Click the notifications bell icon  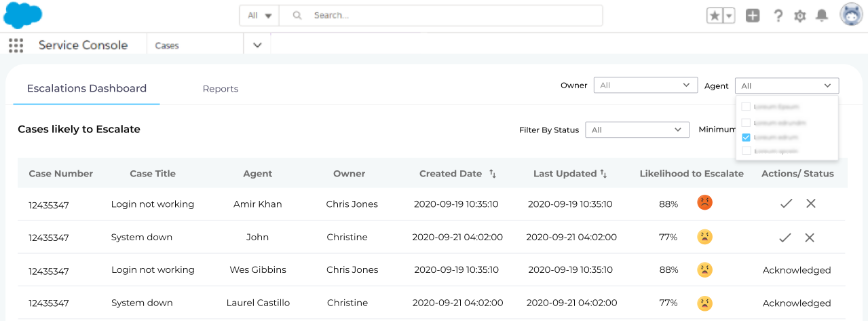[822, 16]
